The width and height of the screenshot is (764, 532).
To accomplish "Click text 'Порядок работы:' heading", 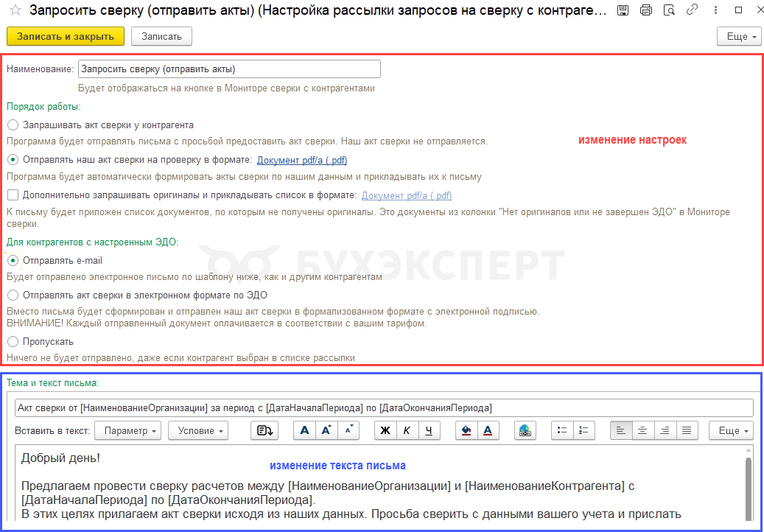I will pyautogui.click(x=44, y=106).
